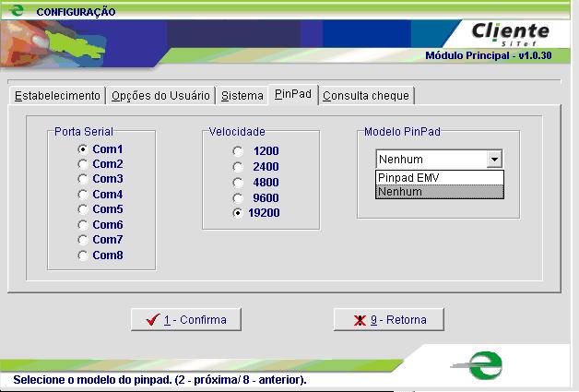Choose 9600 under Velocidade
The width and height of the screenshot is (579, 392).
239,197
